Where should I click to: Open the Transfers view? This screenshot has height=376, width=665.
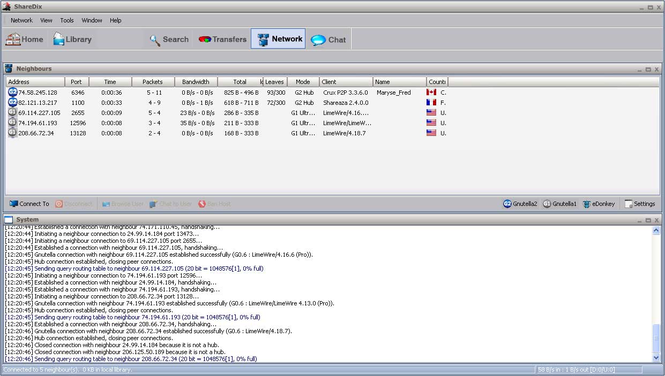[x=222, y=39]
